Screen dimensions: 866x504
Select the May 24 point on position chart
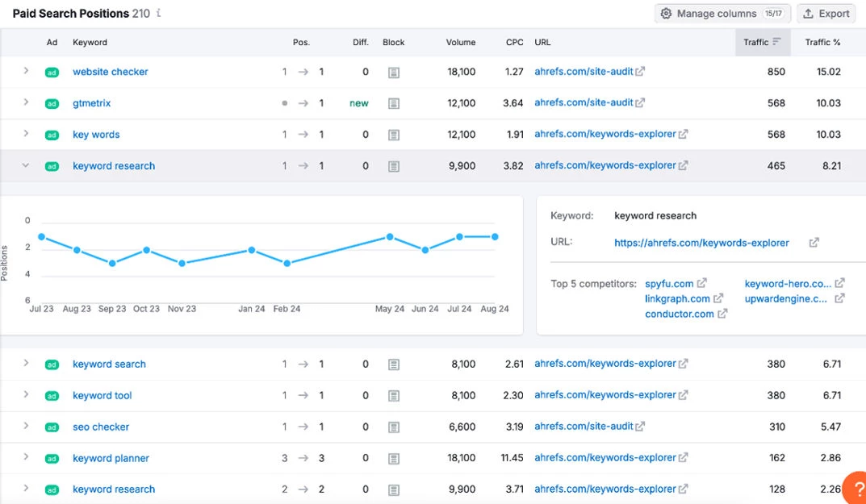pos(390,237)
